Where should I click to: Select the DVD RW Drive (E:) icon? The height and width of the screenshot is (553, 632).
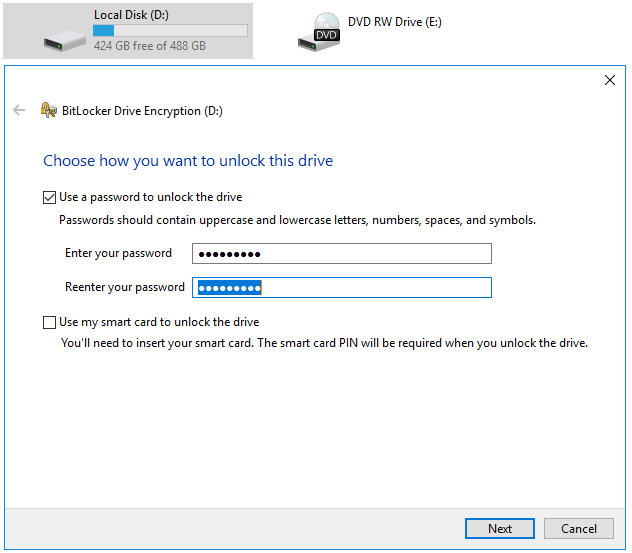[319, 32]
